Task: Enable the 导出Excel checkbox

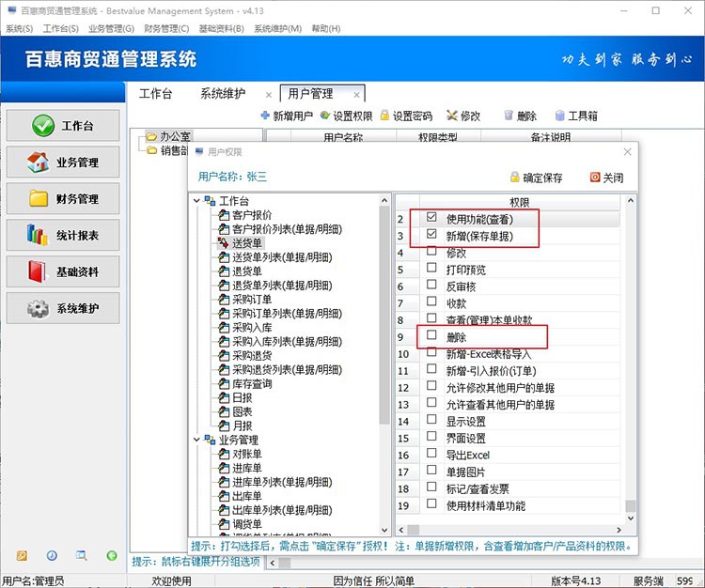Action: [431, 453]
